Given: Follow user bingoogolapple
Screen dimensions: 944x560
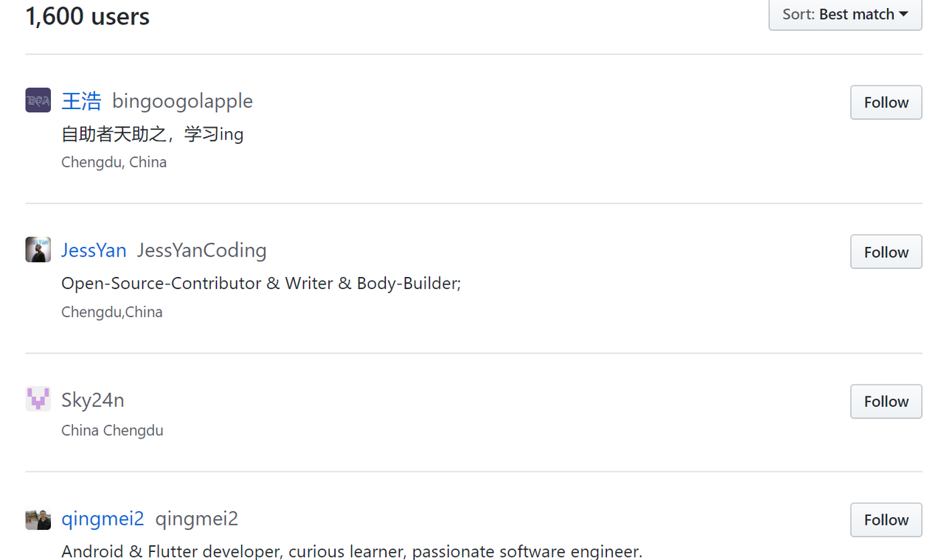Looking at the screenshot, I should click(886, 102).
